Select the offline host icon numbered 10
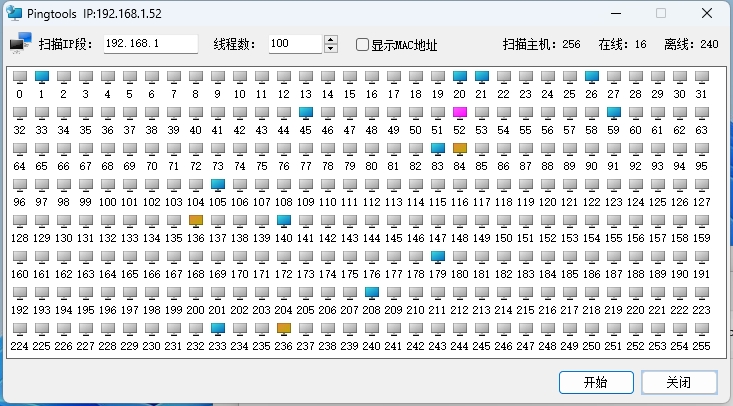 point(240,77)
